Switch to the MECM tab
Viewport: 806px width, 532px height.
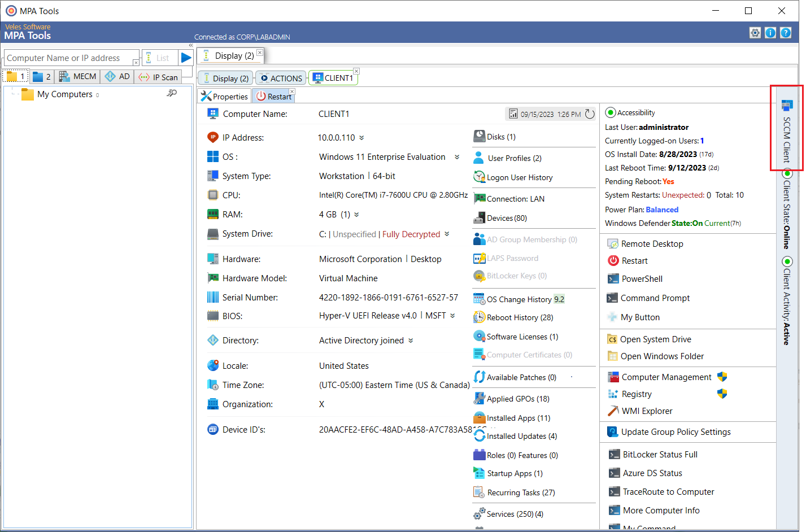(78, 76)
